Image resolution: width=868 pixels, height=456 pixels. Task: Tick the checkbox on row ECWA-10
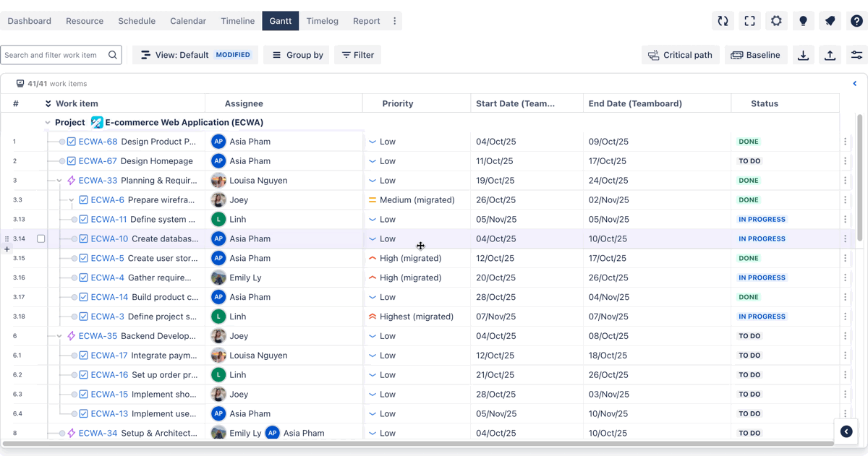pos(41,238)
